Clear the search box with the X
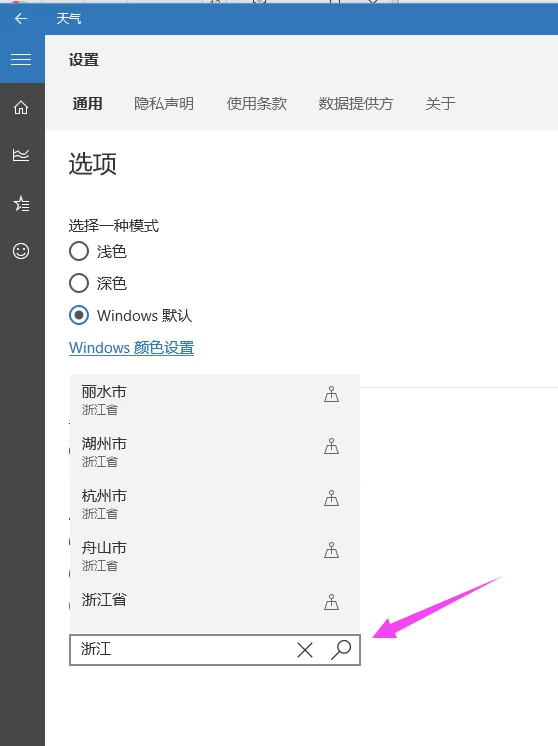558x746 pixels. click(305, 649)
